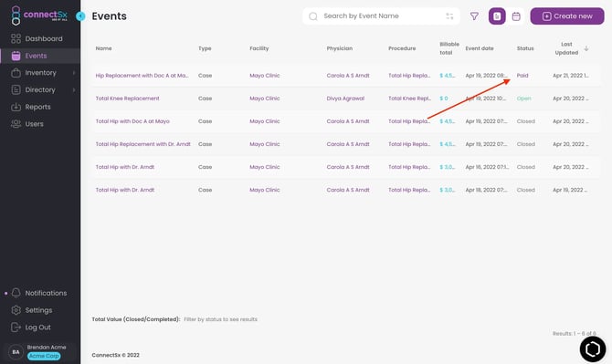Open Total Knee Replacement event
Screen dimensions: 612x364
tap(127, 99)
